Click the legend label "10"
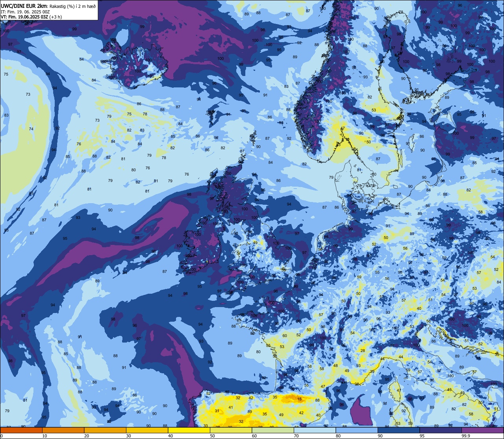504x439 pixels. 44,436
